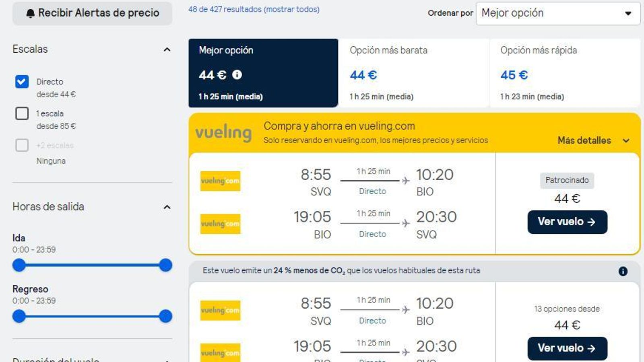The image size is (644, 362).
Task: Click the mostrar todos results link
Action: pos(291,9)
